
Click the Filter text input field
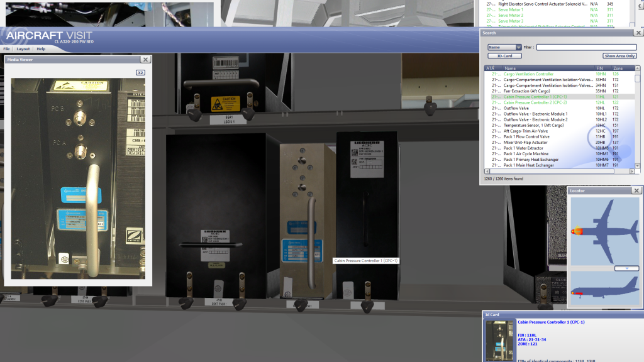tap(587, 47)
